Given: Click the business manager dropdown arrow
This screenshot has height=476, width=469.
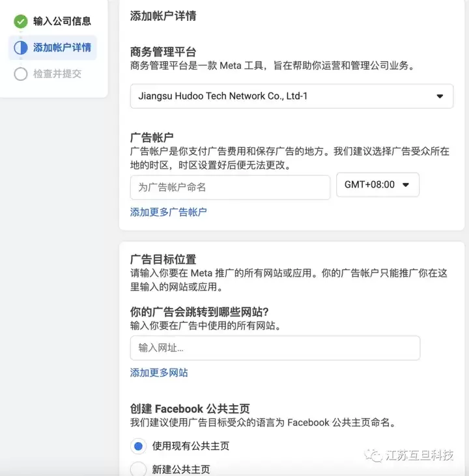Looking at the screenshot, I should [x=440, y=96].
